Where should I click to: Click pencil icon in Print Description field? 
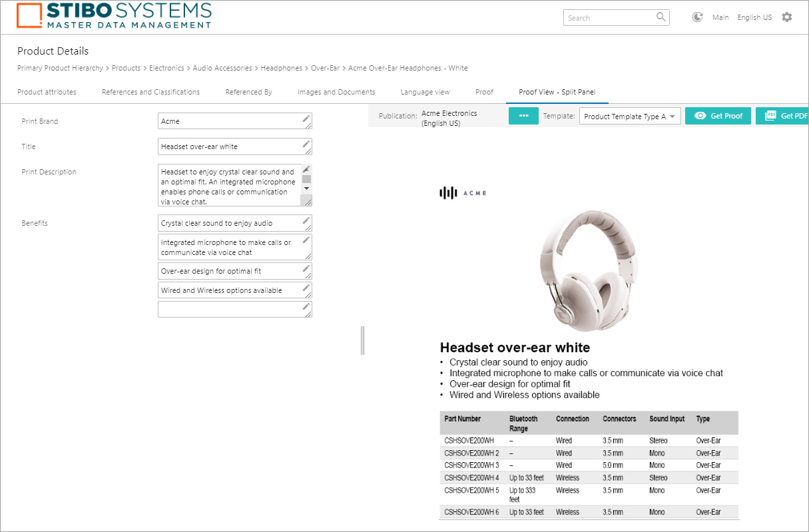pos(306,169)
